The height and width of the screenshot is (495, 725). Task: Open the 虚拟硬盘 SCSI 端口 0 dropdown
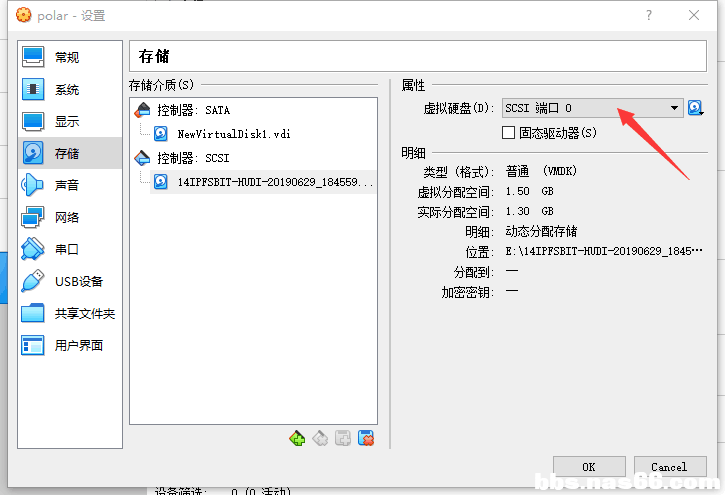click(x=592, y=108)
